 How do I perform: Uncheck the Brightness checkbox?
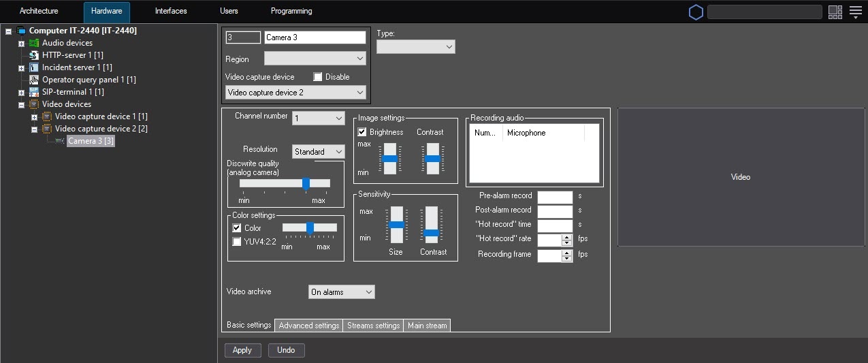(362, 132)
